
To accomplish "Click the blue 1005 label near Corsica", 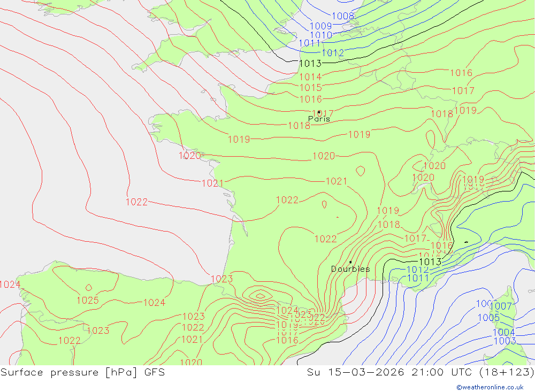I will pos(488,318).
